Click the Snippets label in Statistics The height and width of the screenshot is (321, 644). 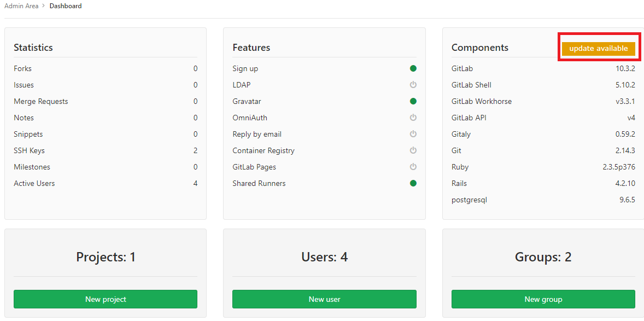28,135
